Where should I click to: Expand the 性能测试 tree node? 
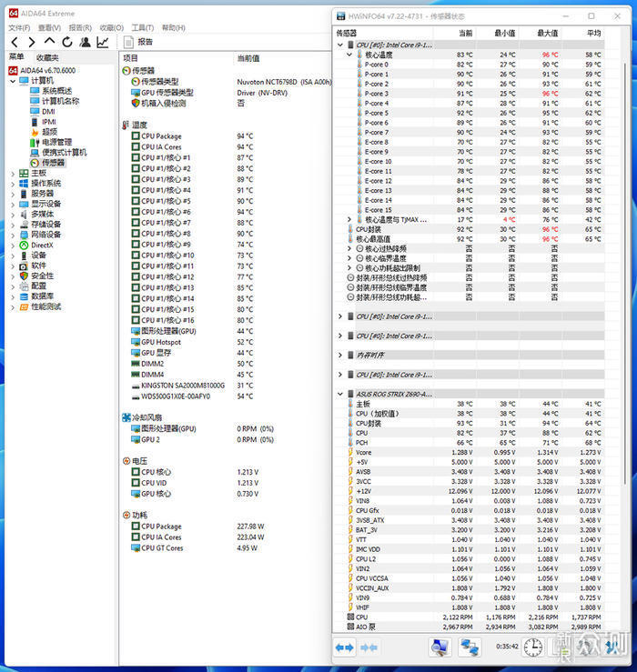pyautogui.click(x=13, y=307)
